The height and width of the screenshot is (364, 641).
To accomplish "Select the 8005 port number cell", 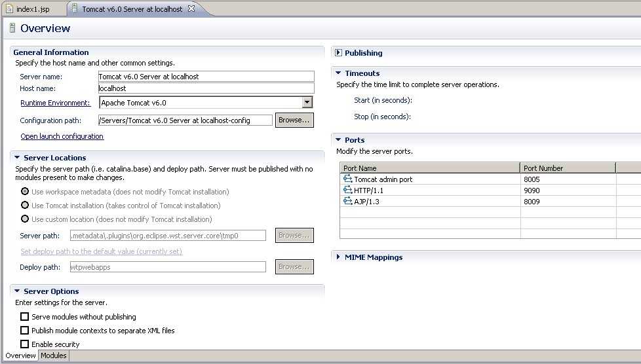I will tap(568, 179).
